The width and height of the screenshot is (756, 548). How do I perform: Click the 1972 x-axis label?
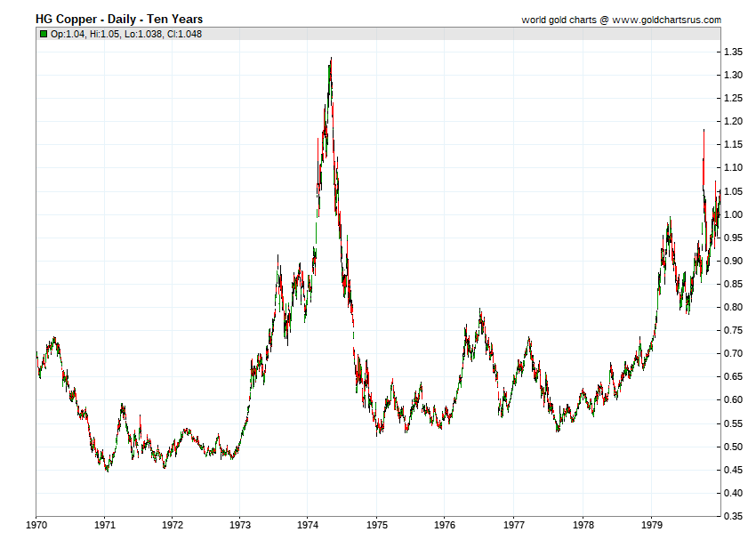coord(173,526)
